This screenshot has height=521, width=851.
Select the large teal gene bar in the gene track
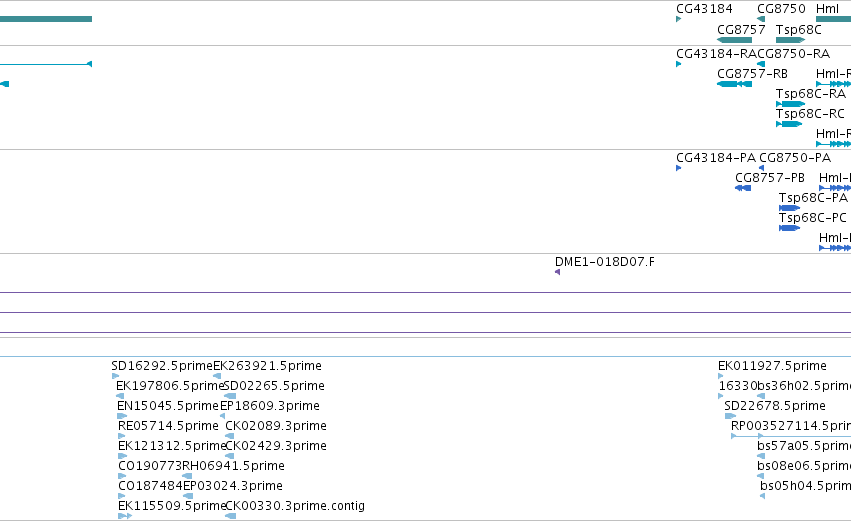pyautogui.click(x=46, y=20)
